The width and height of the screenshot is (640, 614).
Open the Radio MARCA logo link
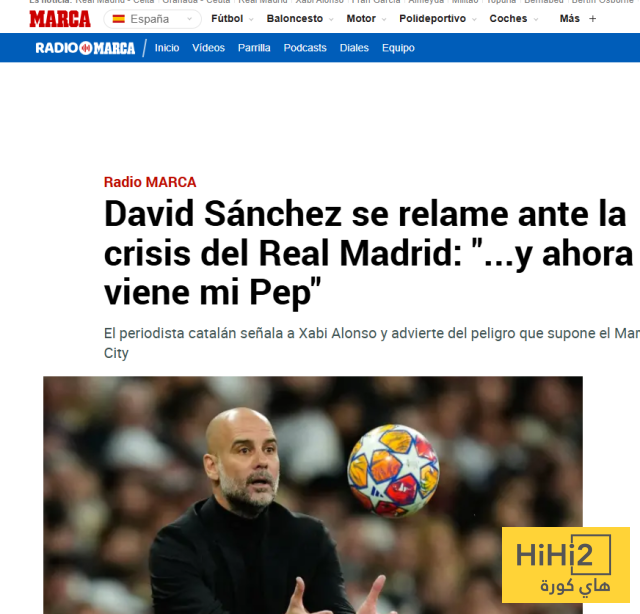(85, 48)
